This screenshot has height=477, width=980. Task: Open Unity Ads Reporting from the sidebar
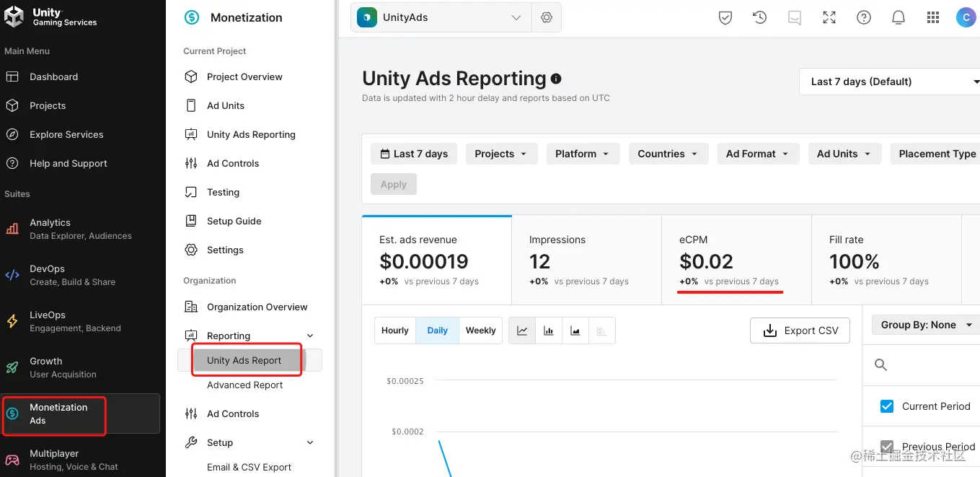[251, 134]
